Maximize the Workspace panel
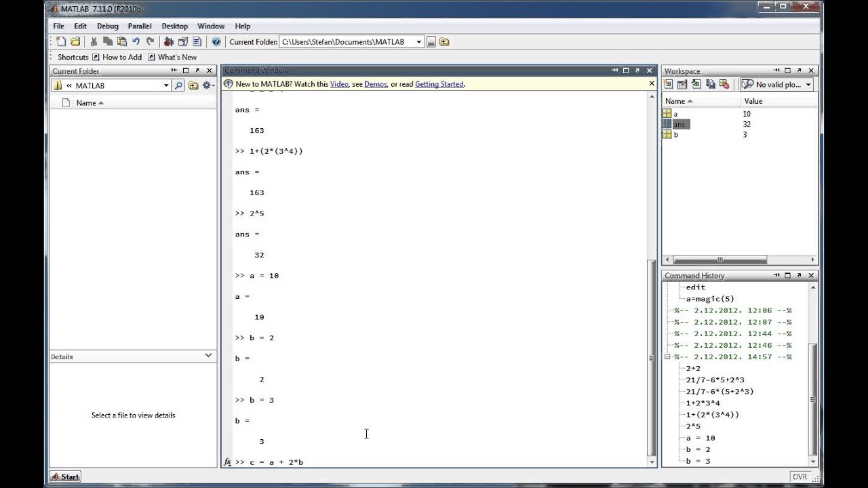This screenshot has height=488, width=868. click(x=788, y=70)
